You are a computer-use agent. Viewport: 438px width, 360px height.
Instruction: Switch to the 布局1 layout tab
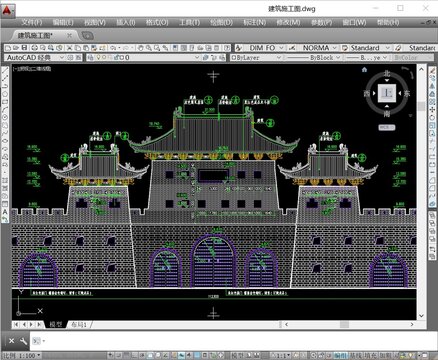(x=79, y=324)
